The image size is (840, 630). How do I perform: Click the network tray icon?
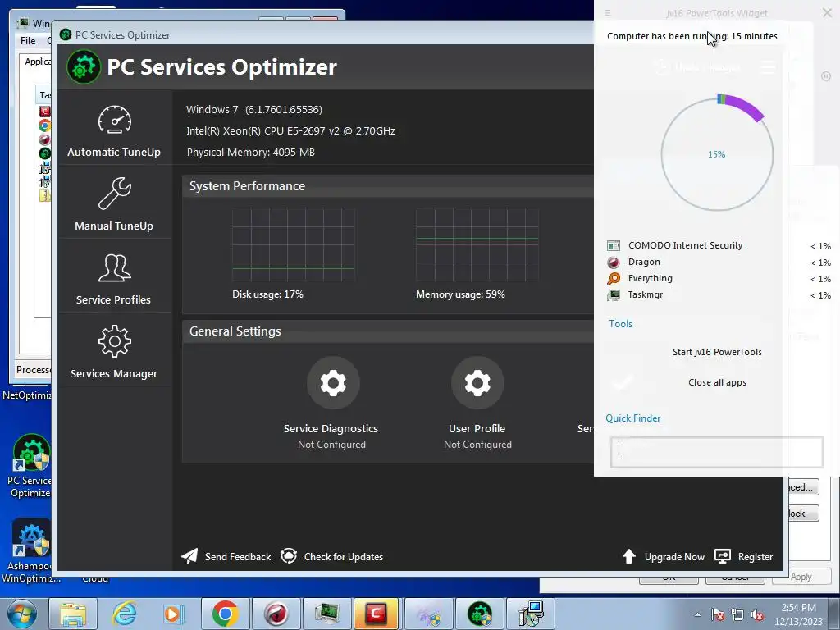(x=737, y=614)
